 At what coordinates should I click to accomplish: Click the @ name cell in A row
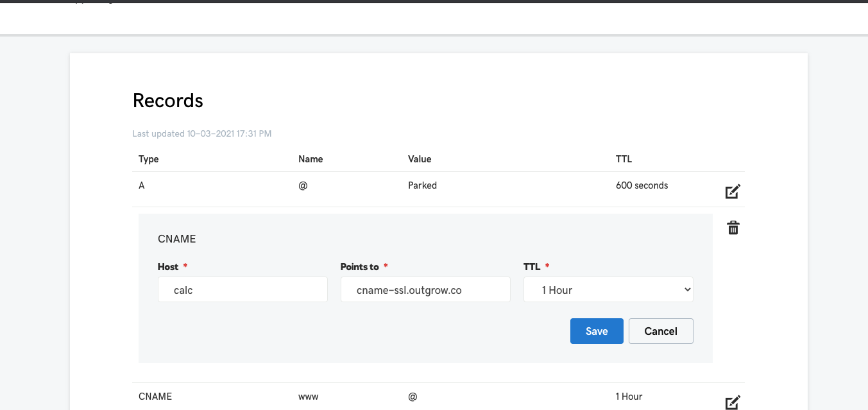coord(303,185)
